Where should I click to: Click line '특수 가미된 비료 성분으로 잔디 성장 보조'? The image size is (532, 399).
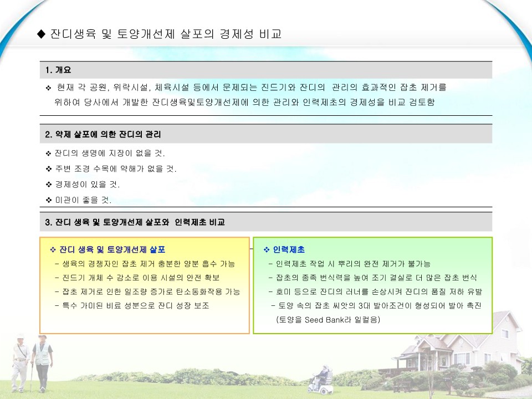(x=136, y=306)
